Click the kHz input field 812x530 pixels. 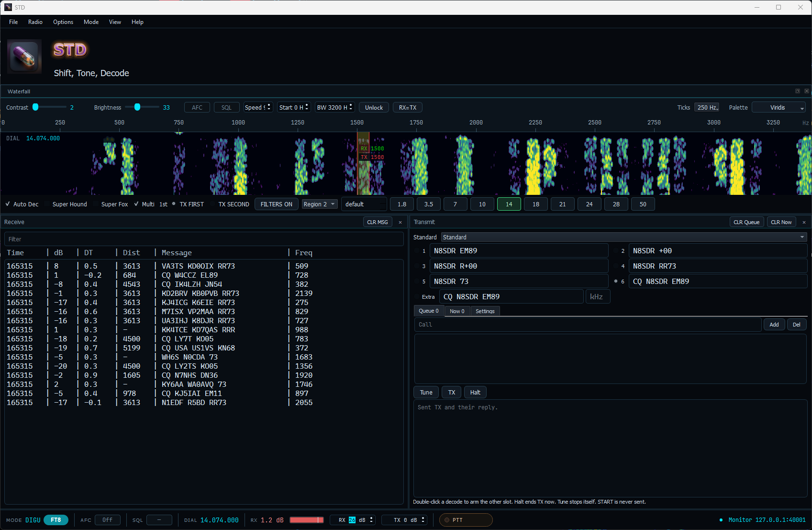[x=598, y=297]
